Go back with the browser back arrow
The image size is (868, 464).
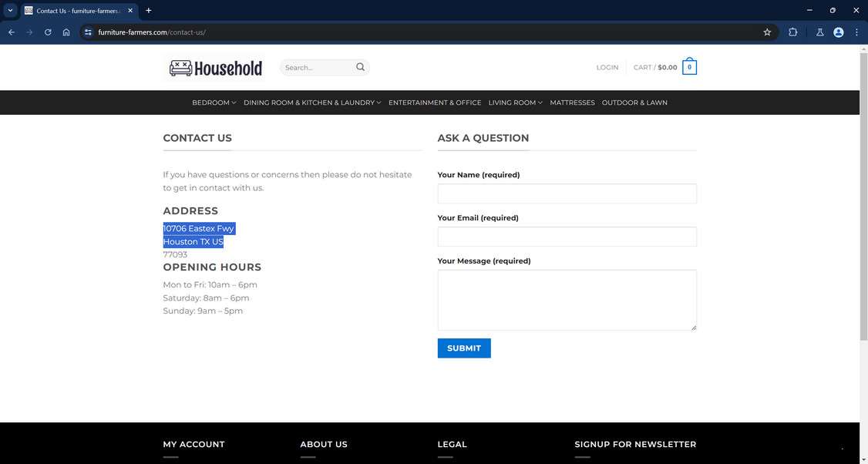[11, 32]
